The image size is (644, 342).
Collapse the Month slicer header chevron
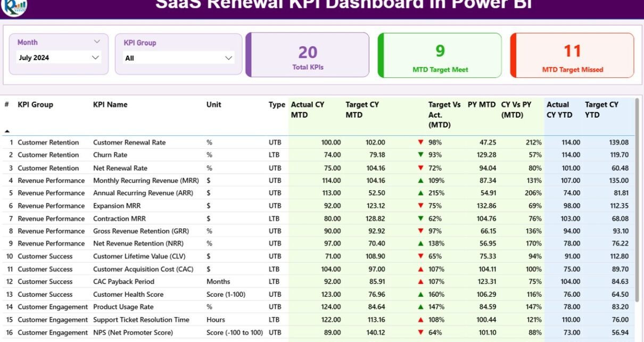pyautogui.click(x=97, y=42)
